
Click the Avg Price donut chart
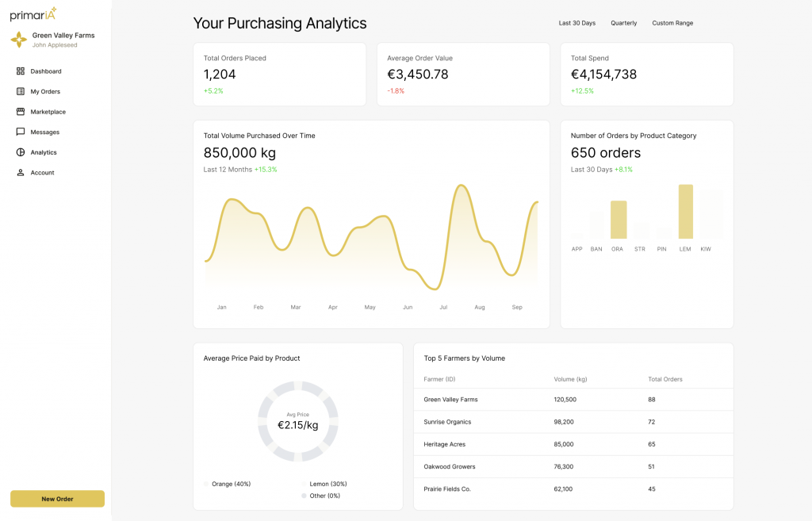pyautogui.click(x=298, y=421)
